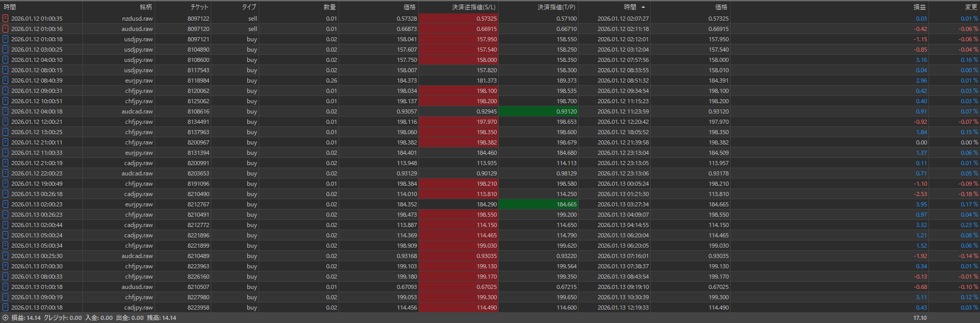Select the buy icon on ticket 8104890 row
Viewport: 980px width, 323px height.
tap(5, 50)
